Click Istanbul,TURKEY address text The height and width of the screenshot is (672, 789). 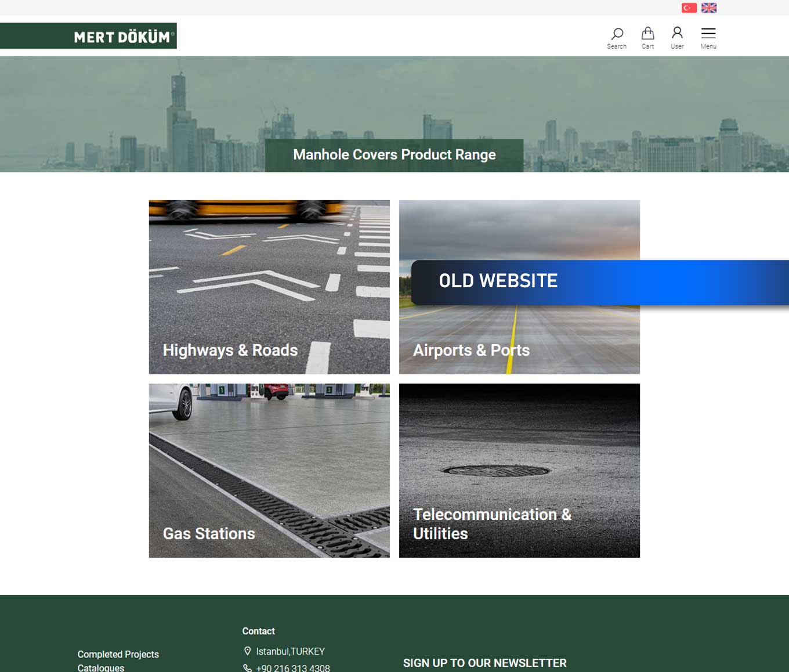[x=291, y=651]
